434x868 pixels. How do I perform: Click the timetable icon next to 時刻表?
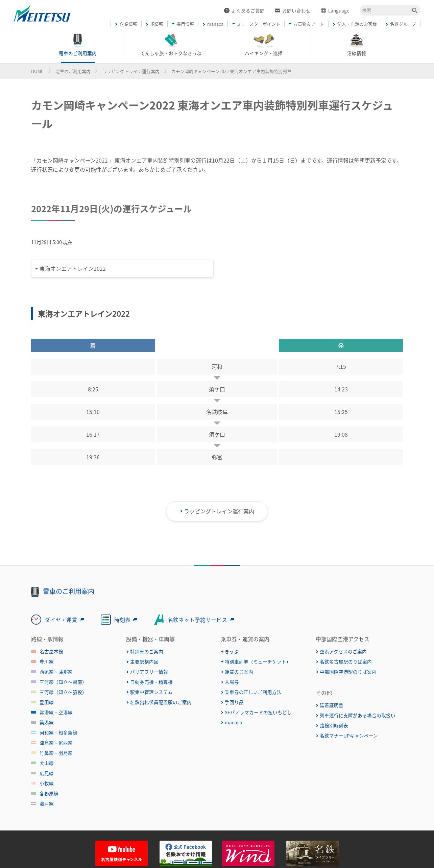(106, 620)
